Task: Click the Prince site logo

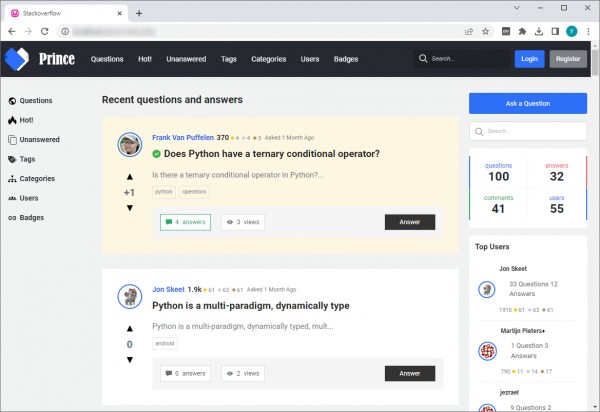Action: [x=39, y=59]
